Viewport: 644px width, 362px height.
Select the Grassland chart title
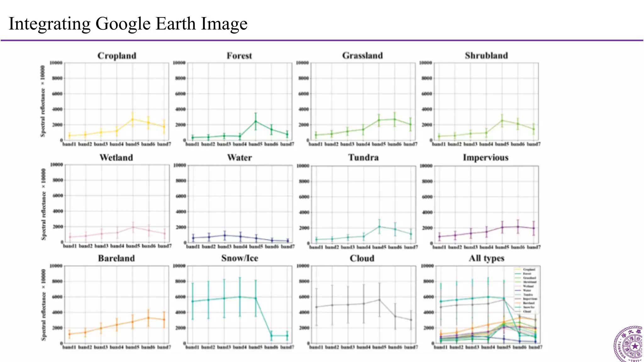[x=363, y=55]
